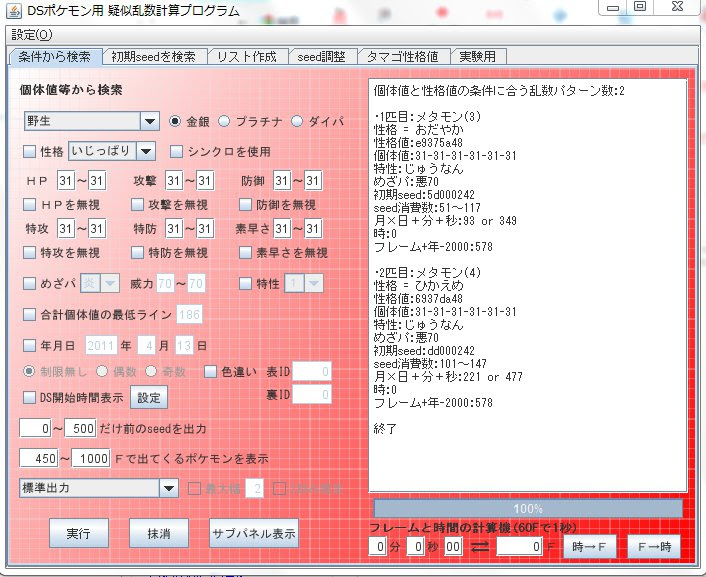This screenshot has width=706, height=577.
Task: Expand the いじっぱり nature dropdown
Action: tap(146, 151)
